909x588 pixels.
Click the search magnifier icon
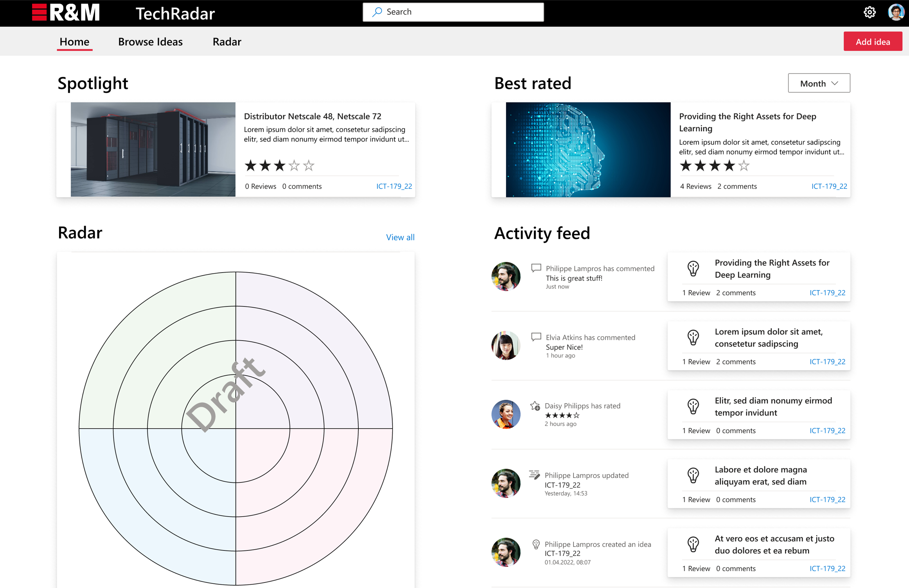click(x=377, y=12)
